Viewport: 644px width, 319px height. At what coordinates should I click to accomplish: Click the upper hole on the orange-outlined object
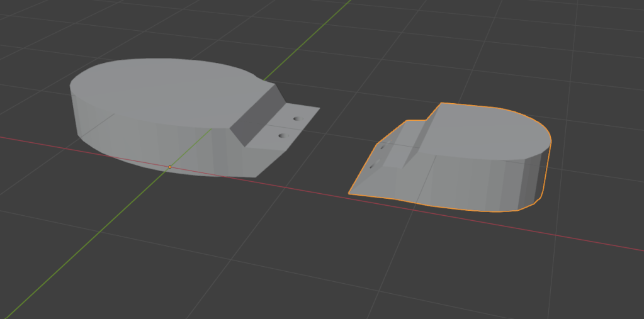pos(381,147)
